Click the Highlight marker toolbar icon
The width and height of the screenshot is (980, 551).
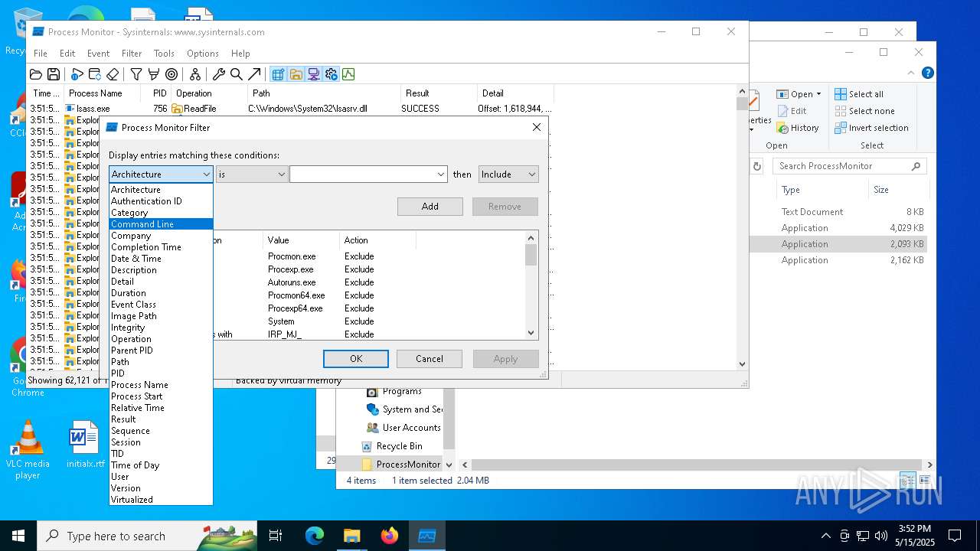coord(154,74)
